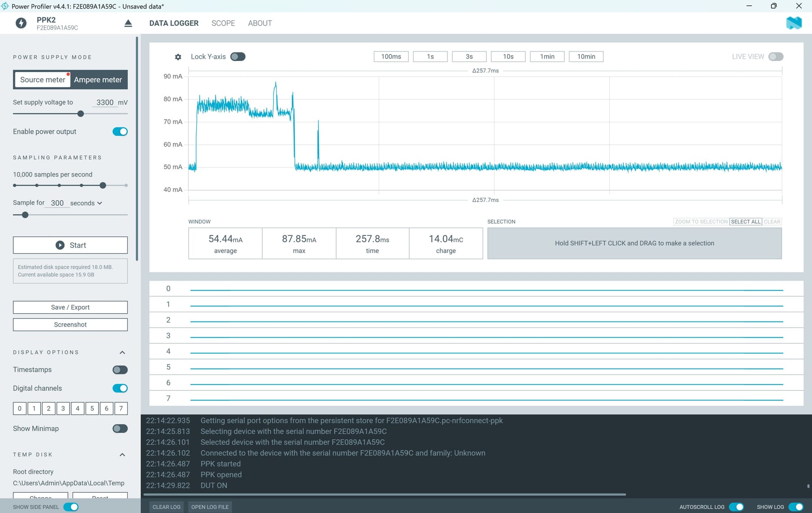Set time window to 10s
Image resolution: width=812 pixels, height=513 pixels.
[x=508, y=56]
